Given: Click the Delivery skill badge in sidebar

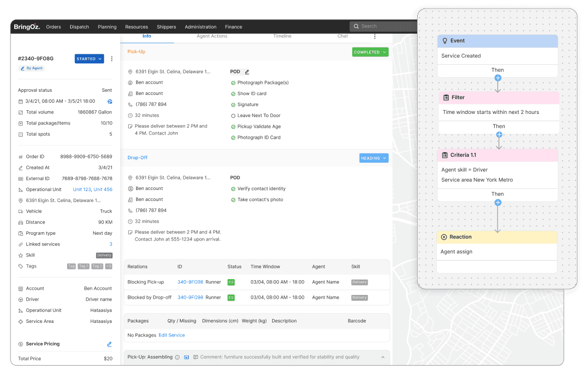Looking at the screenshot, I should pyautogui.click(x=104, y=255).
